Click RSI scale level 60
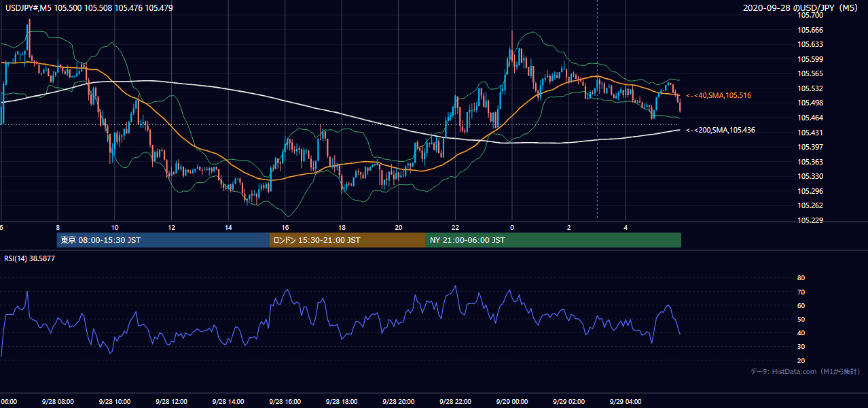 click(801, 305)
